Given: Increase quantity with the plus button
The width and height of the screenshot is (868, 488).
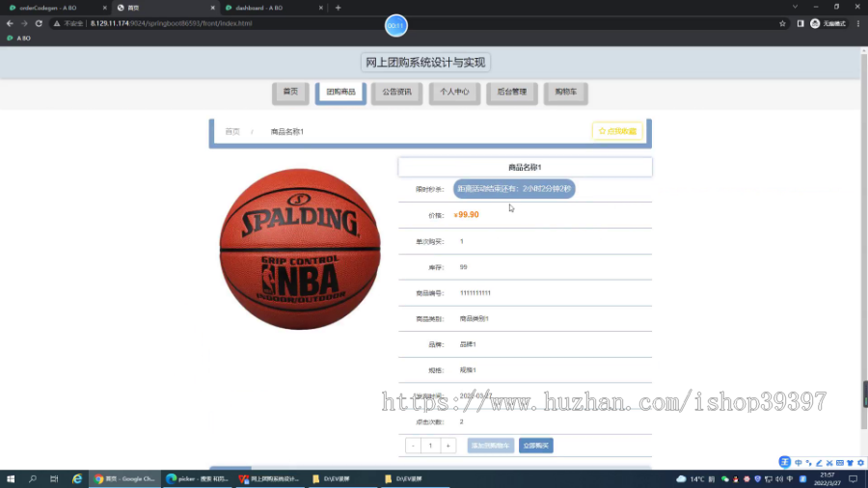Looking at the screenshot, I should click(448, 446).
